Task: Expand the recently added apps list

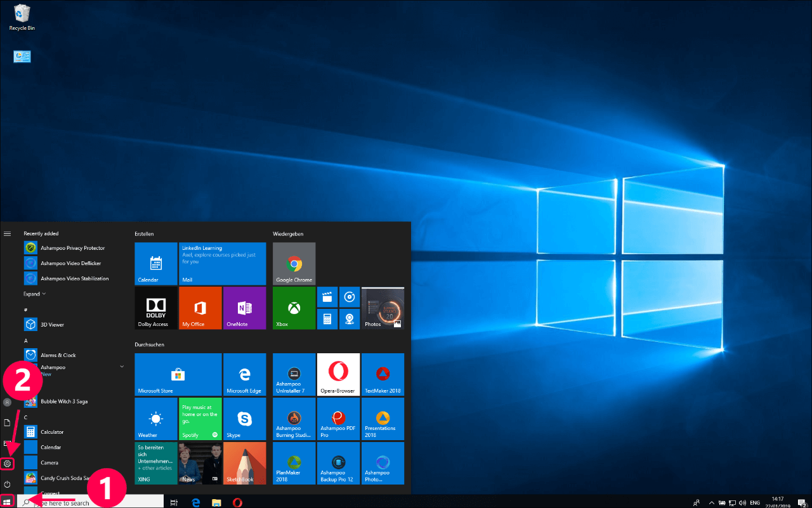Action: (35, 294)
